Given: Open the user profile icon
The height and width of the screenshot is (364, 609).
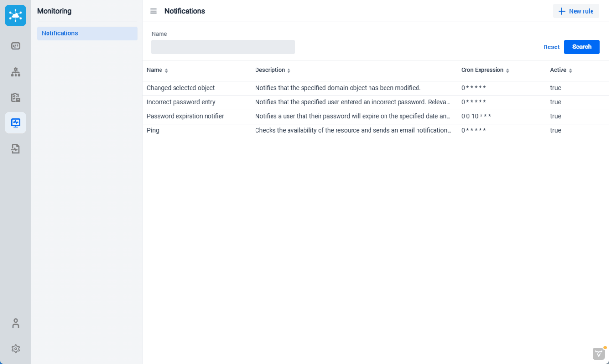Looking at the screenshot, I should (x=16, y=323).
